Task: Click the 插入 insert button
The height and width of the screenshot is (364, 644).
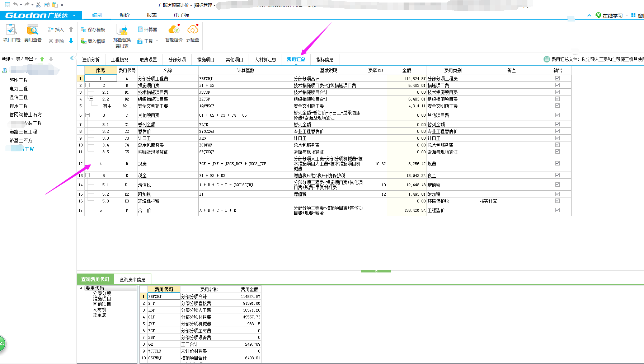Action: 56,29
